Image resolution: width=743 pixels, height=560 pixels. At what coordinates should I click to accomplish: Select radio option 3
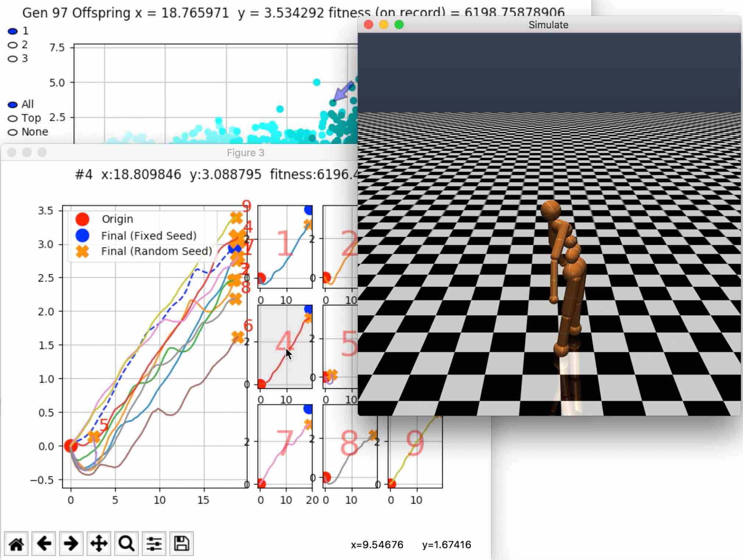pos(13,59)
